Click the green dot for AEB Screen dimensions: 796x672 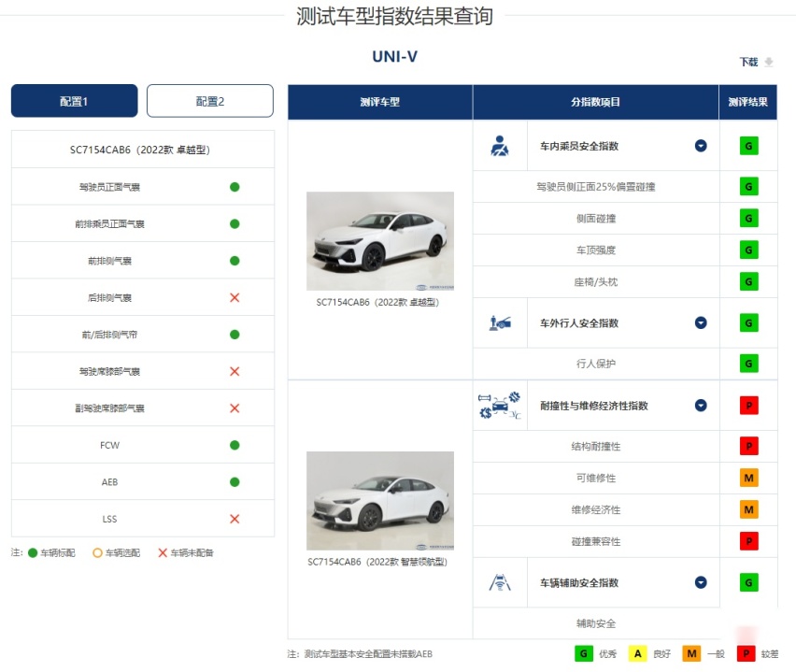click(235, 481)
